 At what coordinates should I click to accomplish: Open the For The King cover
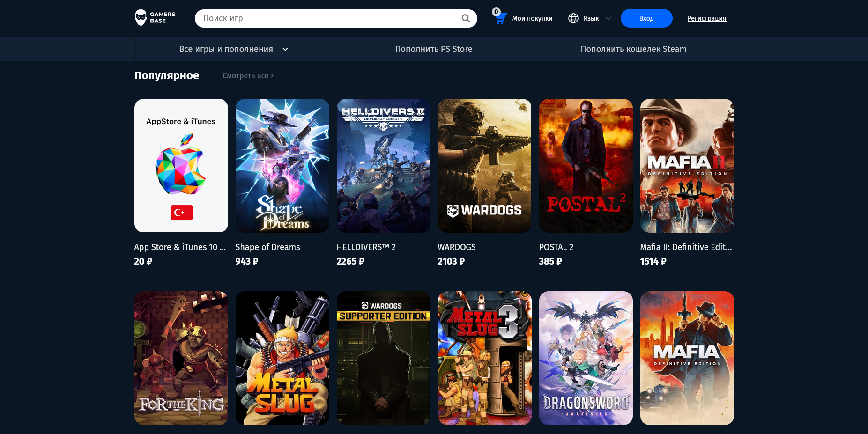point(181,358)
